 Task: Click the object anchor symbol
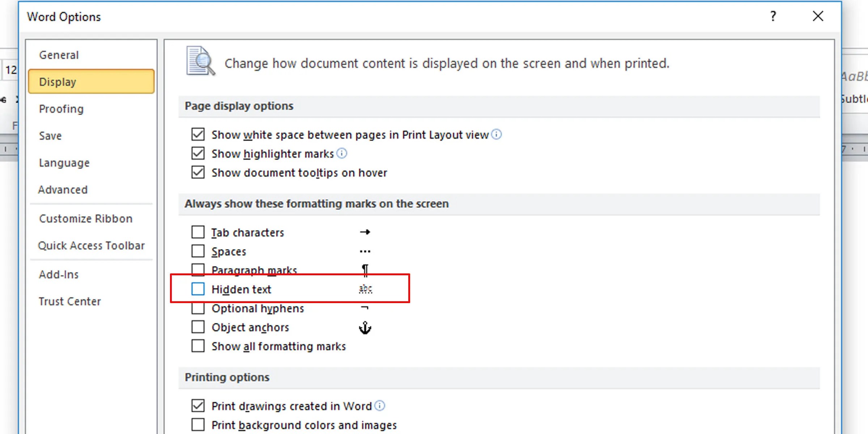click(x=366, y=328)
